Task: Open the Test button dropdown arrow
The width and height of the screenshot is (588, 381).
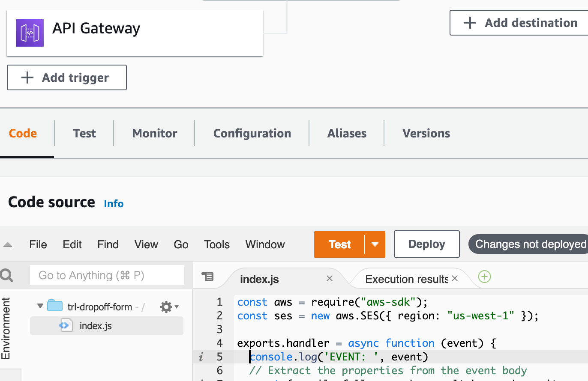Action: click(x=375, y=244)
